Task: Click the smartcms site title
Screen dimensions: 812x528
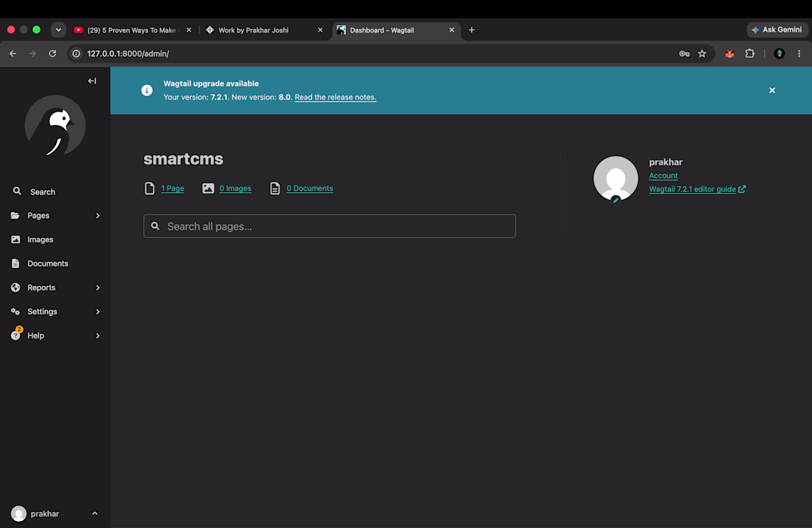Action: [x=183, y=159]
